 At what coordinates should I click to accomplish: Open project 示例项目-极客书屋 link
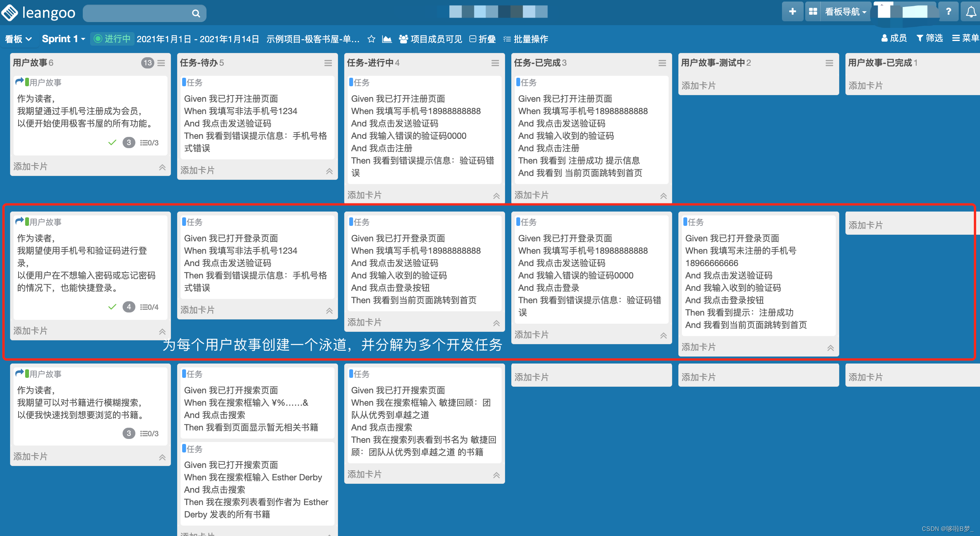[313, 39]
